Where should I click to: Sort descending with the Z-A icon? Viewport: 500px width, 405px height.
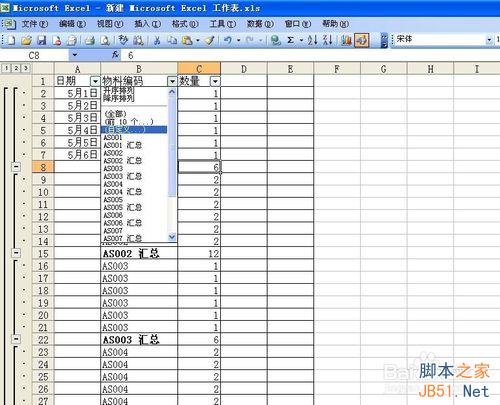(x=328, y=40)
